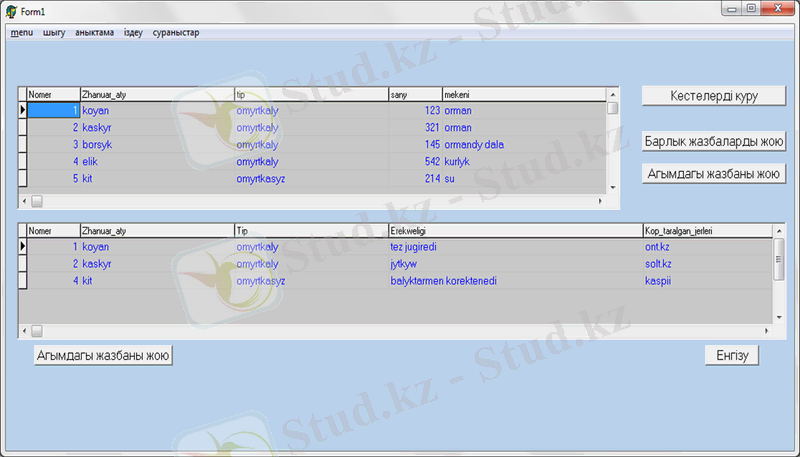Click the Erekweligi column header in bottom table
Screen dimensions: 800x457
[x=514, y=230]
